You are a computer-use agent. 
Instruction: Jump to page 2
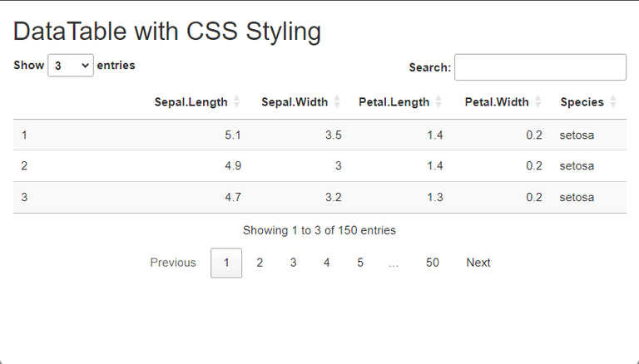260,263
